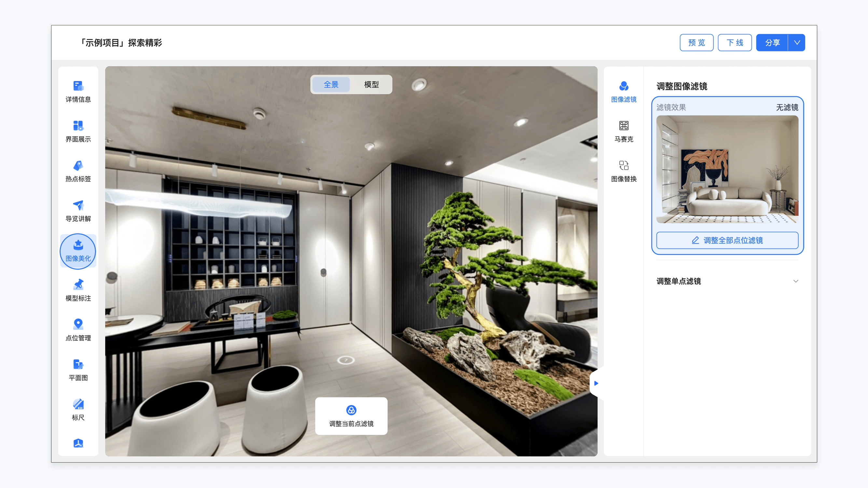Open the 导览讲解 sidebar tool

78,211
